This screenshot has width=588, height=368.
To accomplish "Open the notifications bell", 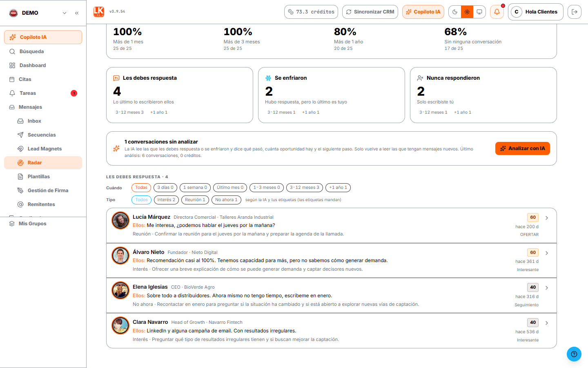I will [497, 12].
